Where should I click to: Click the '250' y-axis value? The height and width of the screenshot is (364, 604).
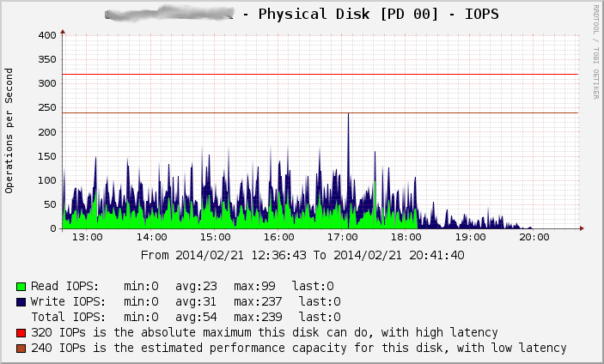[47, 107]
